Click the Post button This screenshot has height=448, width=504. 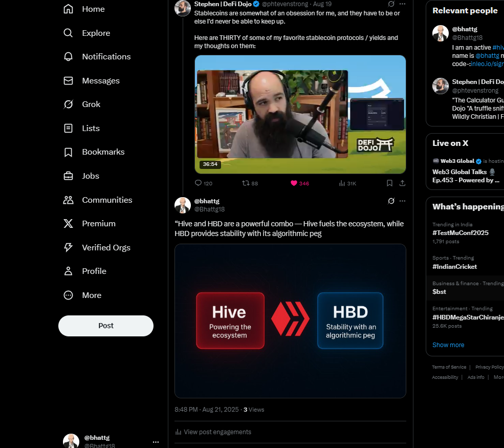point(106,326)
